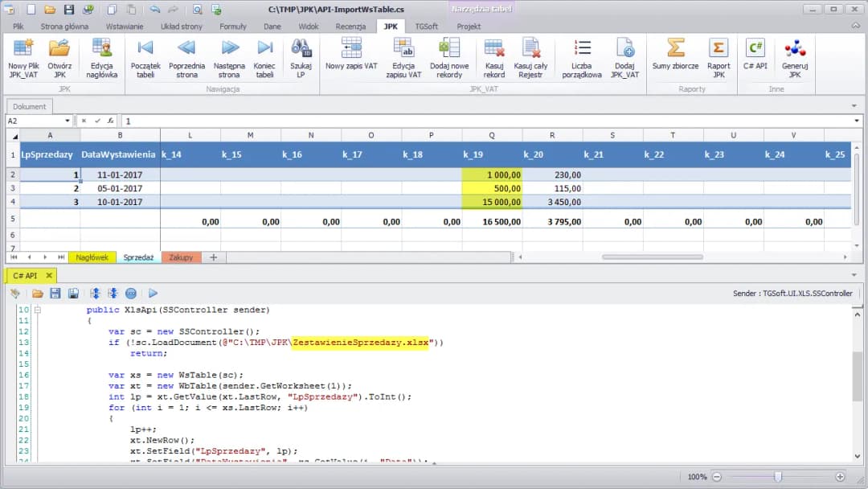Select the Zakupy worksheet tab
This screenshot has height=489, width=868.
[181, 257]
